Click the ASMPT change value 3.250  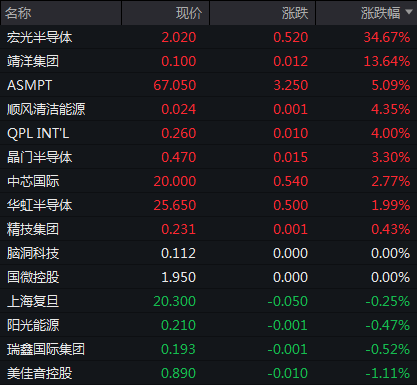[291, 85]
